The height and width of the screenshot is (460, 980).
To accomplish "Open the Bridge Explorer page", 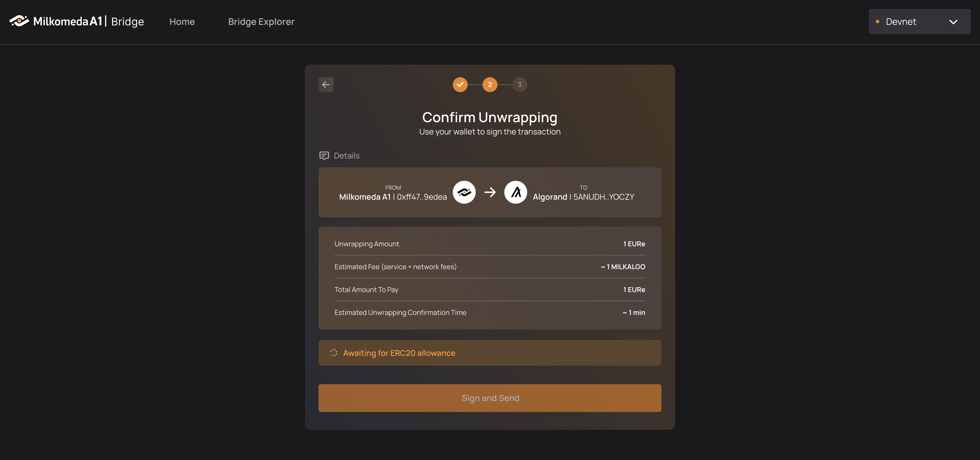I will pyautogui.click(x=261, y=22).
